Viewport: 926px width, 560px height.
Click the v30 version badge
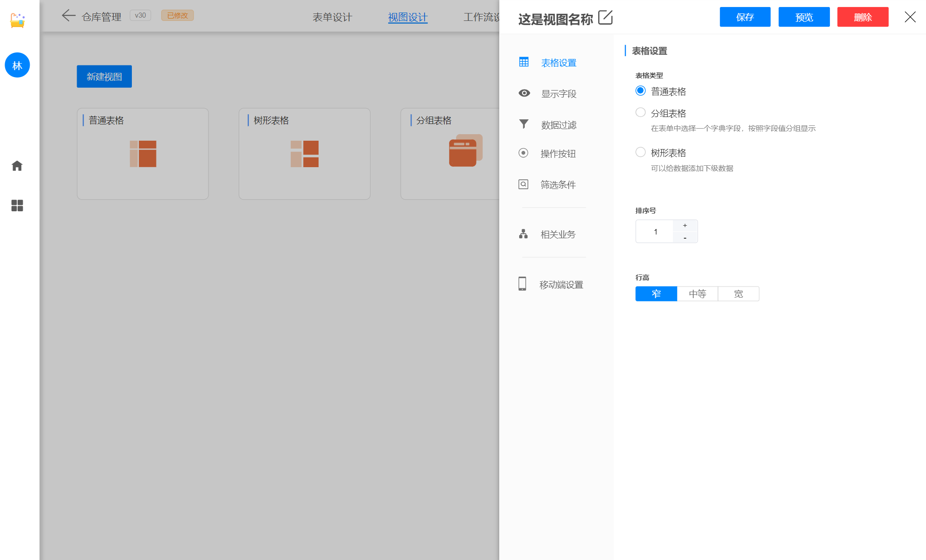coord(140,15)
